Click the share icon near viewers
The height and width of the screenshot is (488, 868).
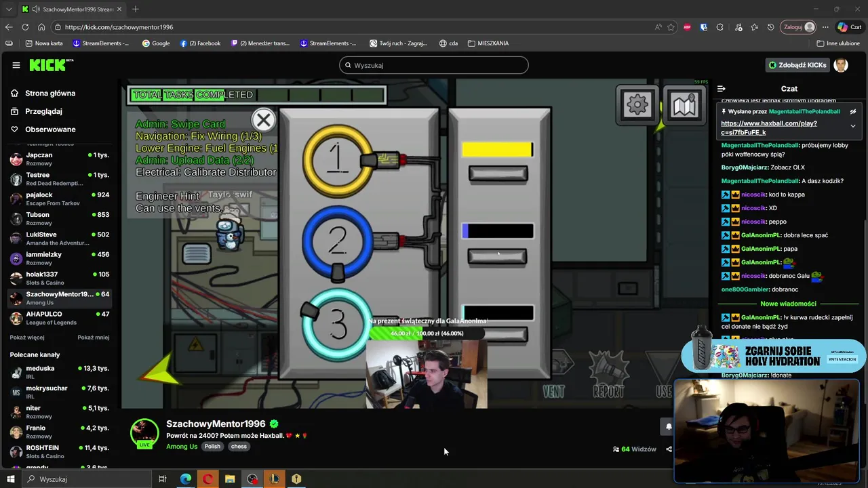click(669, 449)
